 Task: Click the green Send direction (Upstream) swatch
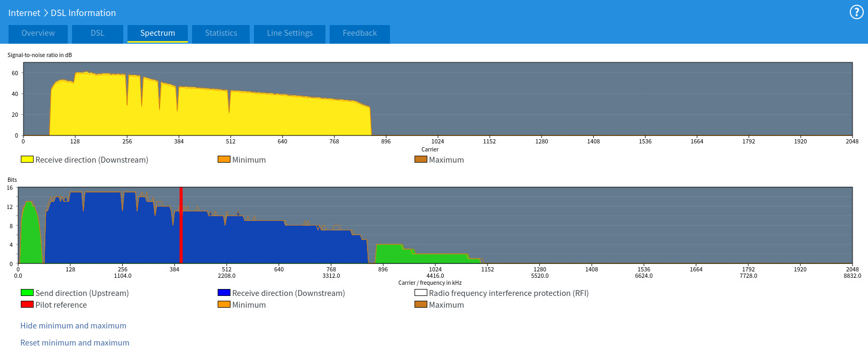tap(27, 293)
